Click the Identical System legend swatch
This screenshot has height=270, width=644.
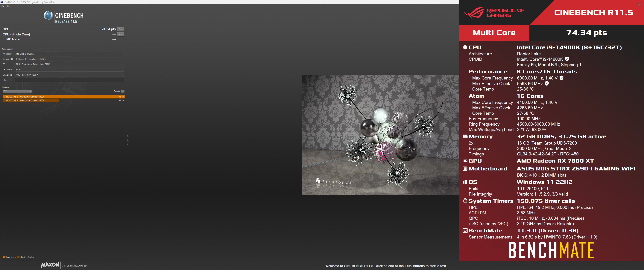coord(18,257)
